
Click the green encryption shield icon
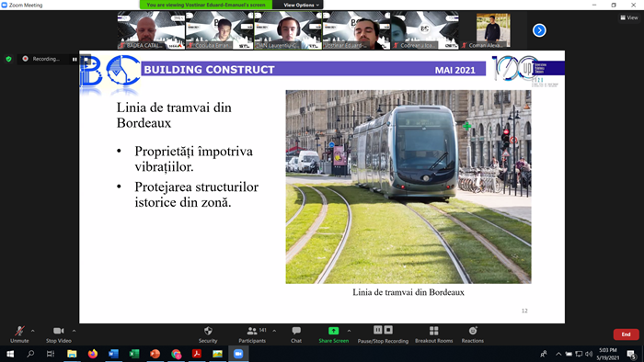tap(8, 59)
